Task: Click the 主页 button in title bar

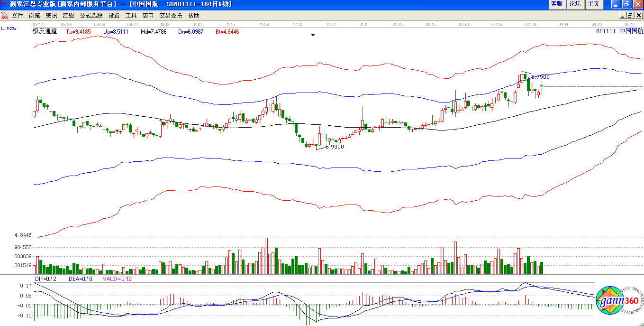Action: pos(593,4)
